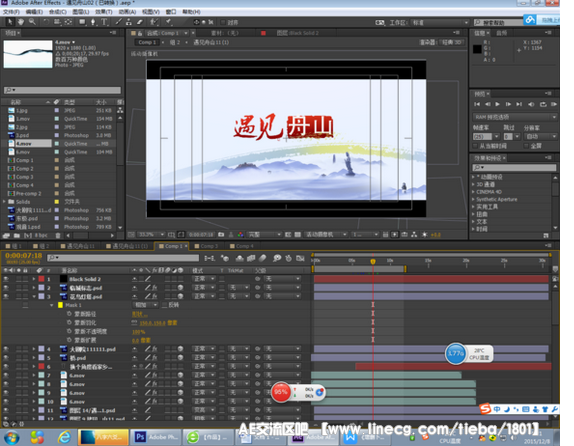Toggle visibility of layer 4 psd
Image resolution: width=574 pixels, height=446 pixels.
pyautogui.click(x=6, y=349)
